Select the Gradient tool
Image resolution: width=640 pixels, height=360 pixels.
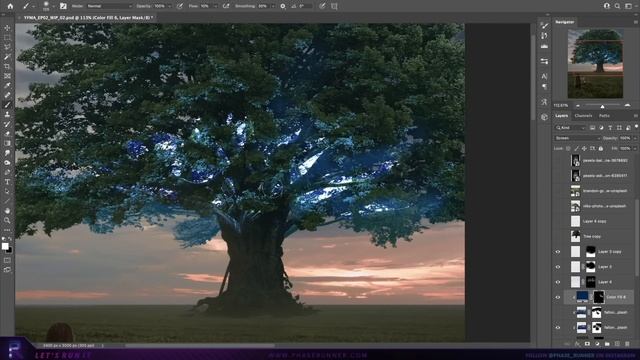tap(7, 143)
